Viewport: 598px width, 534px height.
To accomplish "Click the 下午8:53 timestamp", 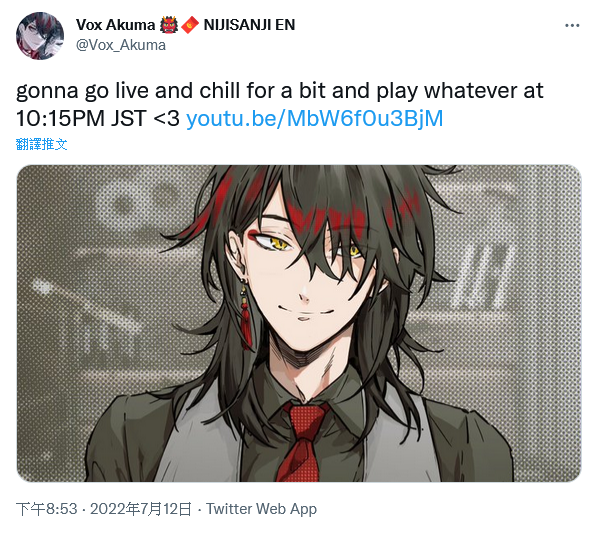I will click(x=47, y=509).
